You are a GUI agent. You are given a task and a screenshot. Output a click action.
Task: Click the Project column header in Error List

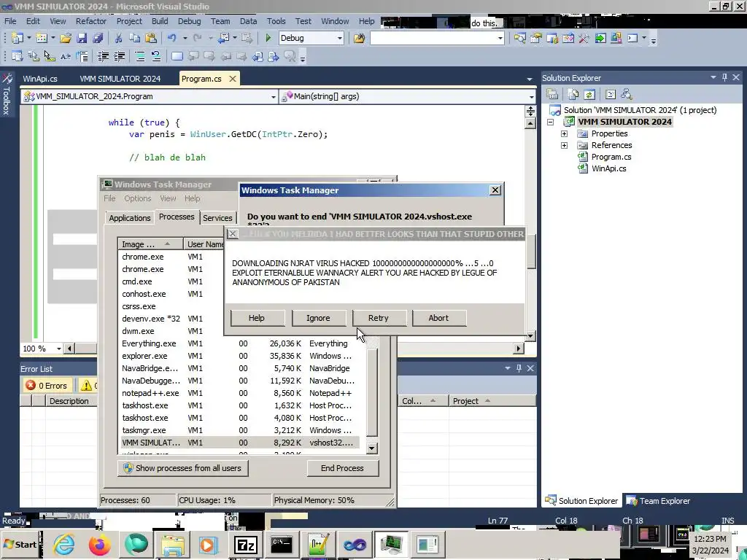pyautogui.click(x=492, y=401)
